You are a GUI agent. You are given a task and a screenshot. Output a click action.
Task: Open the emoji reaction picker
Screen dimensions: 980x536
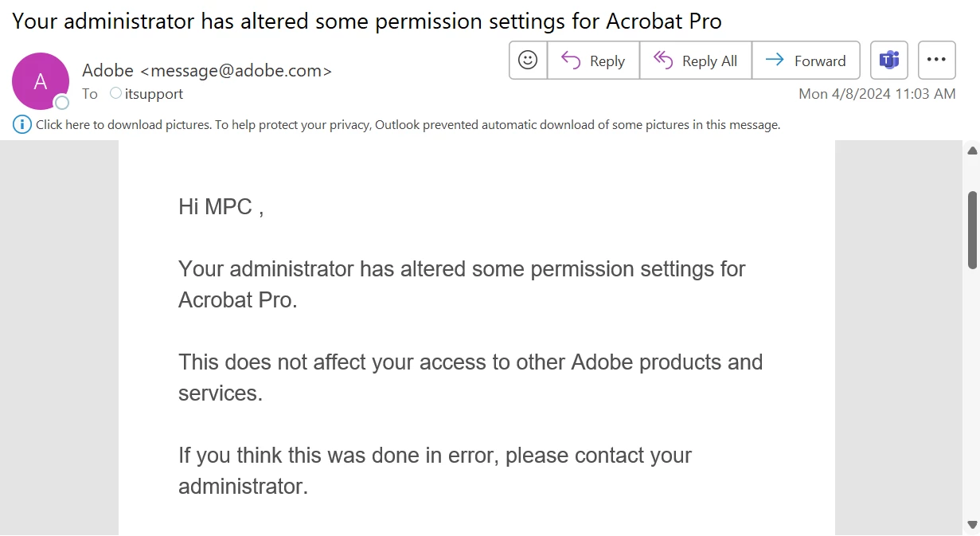click(x=528, y=61)
